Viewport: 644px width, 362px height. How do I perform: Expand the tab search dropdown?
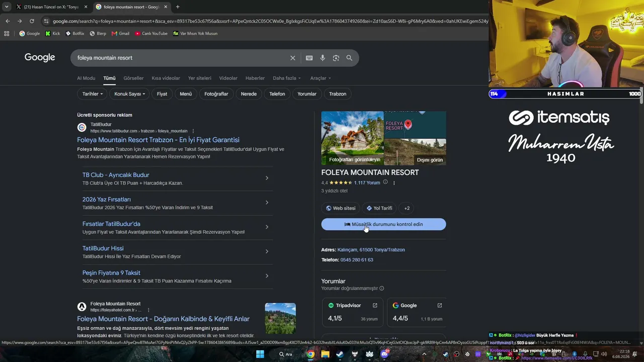(x=7, y=7)
